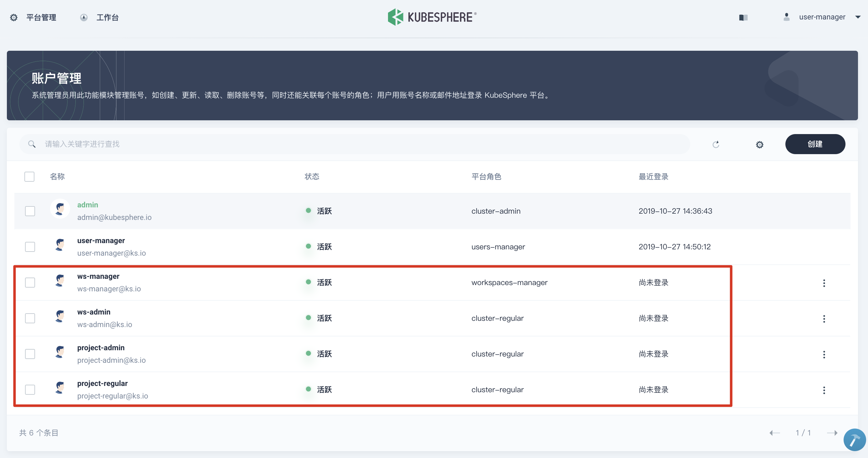Open column settings gear beside refresh
868x458 pixels.
[759, 144]
